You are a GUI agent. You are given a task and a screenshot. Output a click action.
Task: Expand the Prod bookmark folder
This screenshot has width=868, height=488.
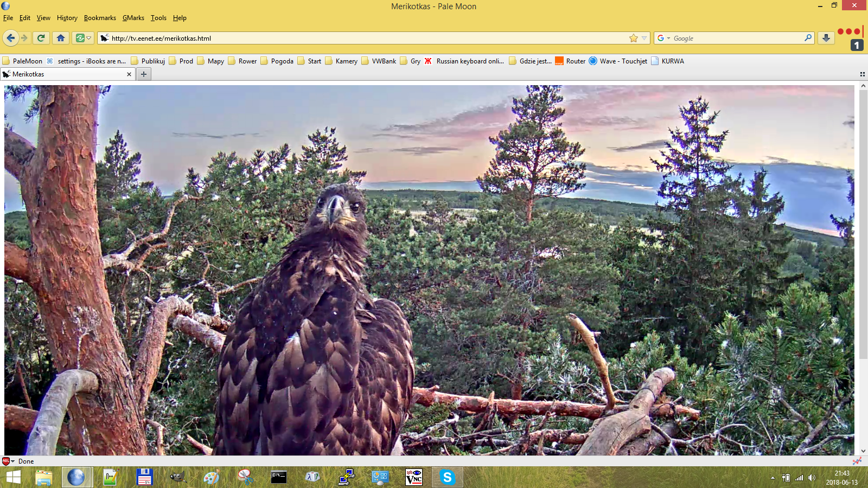coord(181,61)
